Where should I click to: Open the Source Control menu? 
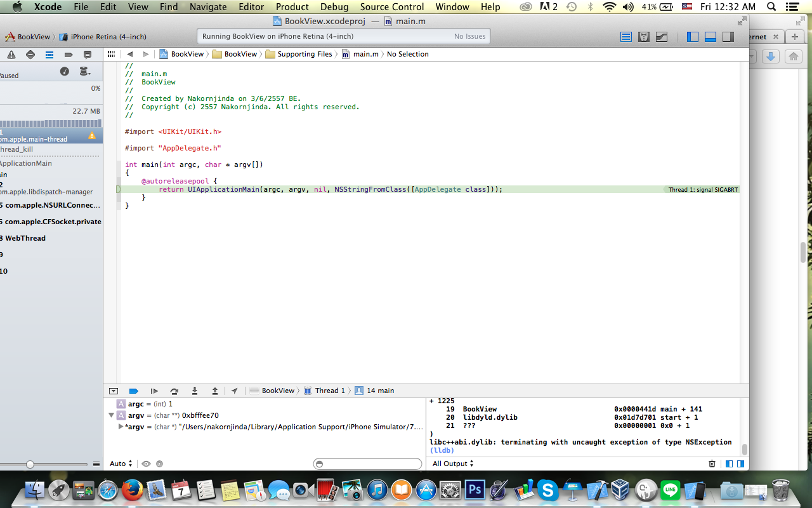click(x=391, y=7)
